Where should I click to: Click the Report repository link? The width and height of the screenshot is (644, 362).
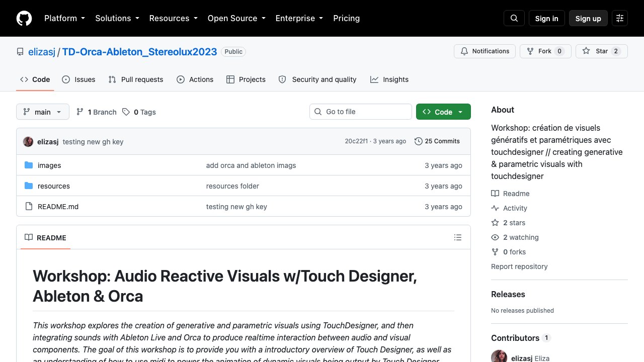point(519,266)
